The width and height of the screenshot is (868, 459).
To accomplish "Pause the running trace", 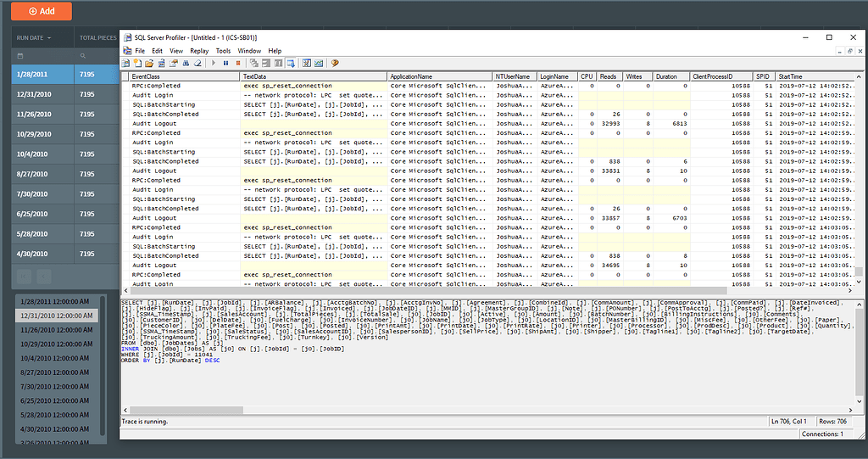I will click(226, 63).
